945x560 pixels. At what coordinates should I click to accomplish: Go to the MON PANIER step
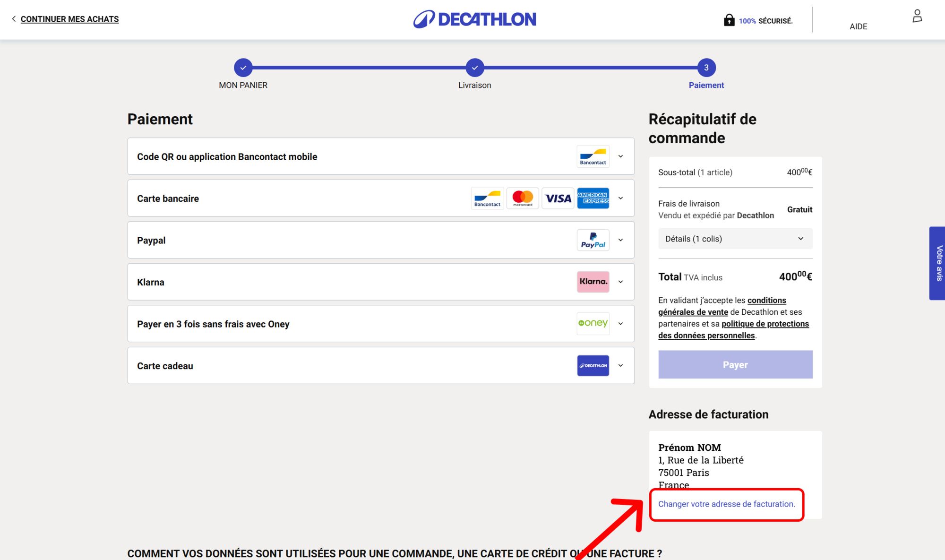coord(243,85)
